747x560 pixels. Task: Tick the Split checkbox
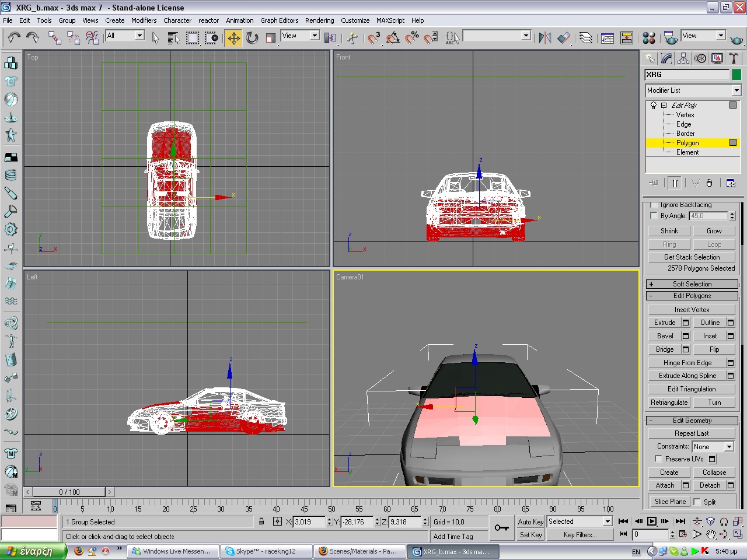[697, 502]
